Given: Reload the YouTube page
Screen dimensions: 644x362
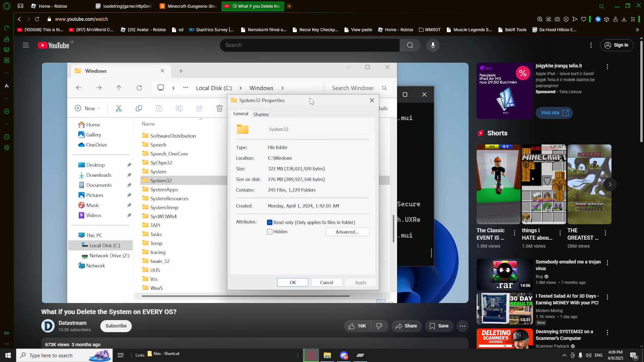Looking at the screenshot, I should (37, 19).
